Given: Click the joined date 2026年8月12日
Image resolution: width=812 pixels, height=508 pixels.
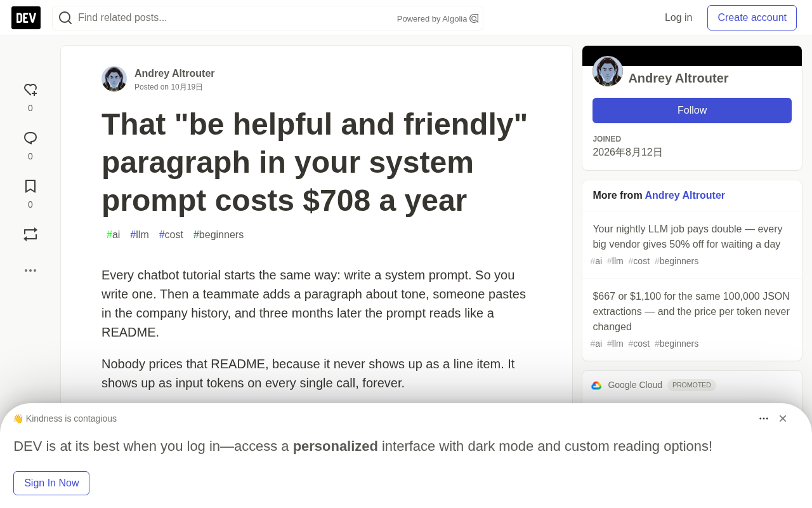Looking at the screenshot, I should [x=627, y=152].
